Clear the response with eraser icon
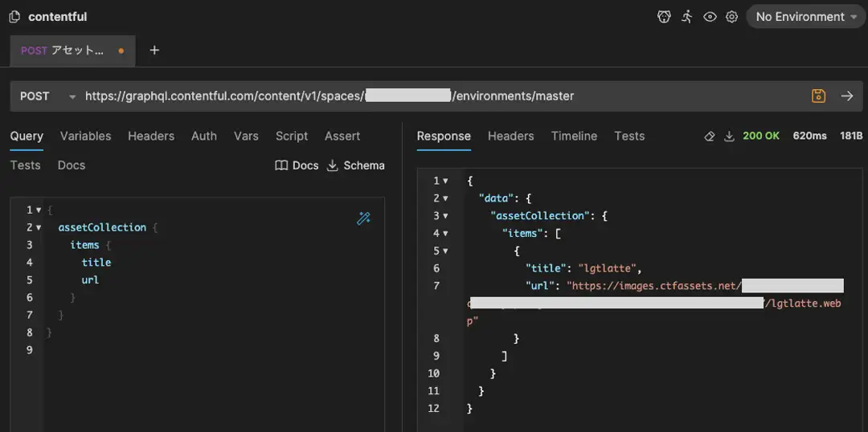 709,137
